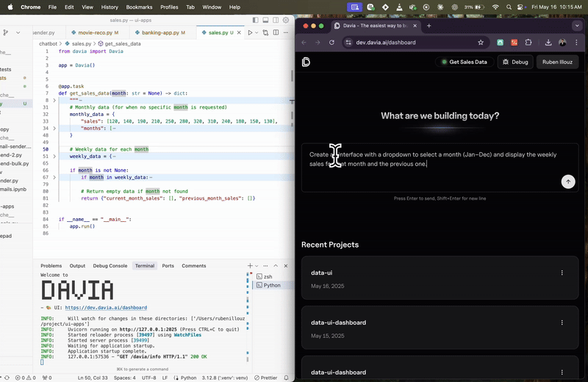Viewport: 588px width, 382px height.
Task: Open the dev.davia.ai/dashboard link in terminal
Action: pyautogui.click(x=106, y=308)
